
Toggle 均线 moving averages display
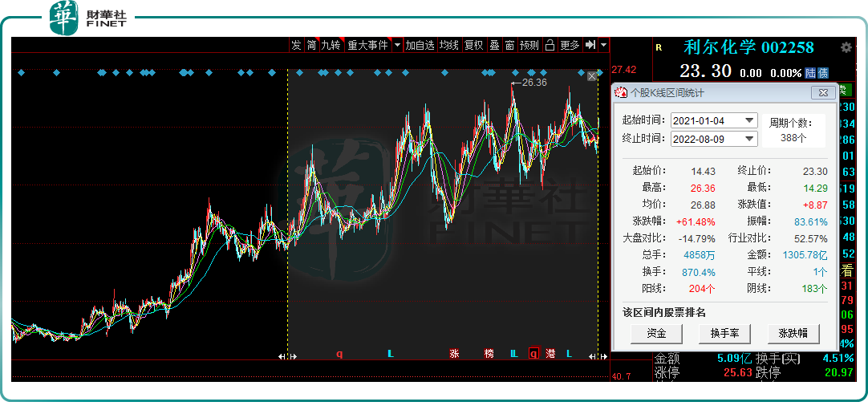449,46
